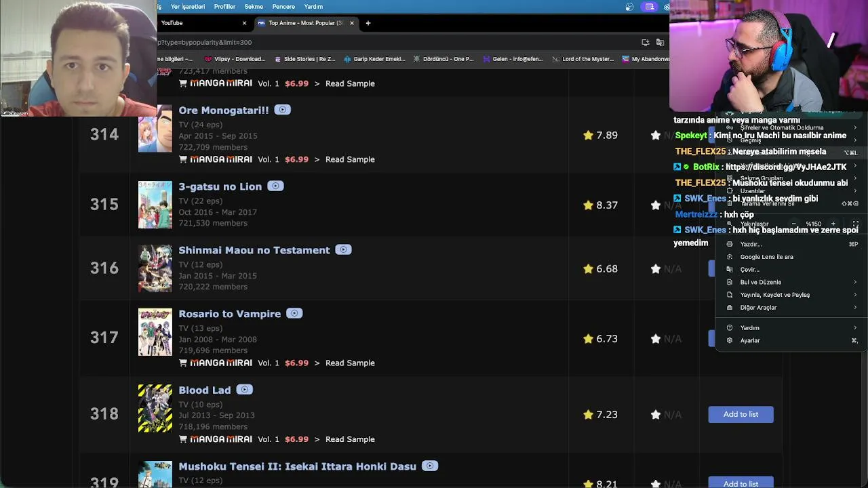Open the Pencere menu
Viewport: 868px width, 488px height.
[x=283, y=7]
